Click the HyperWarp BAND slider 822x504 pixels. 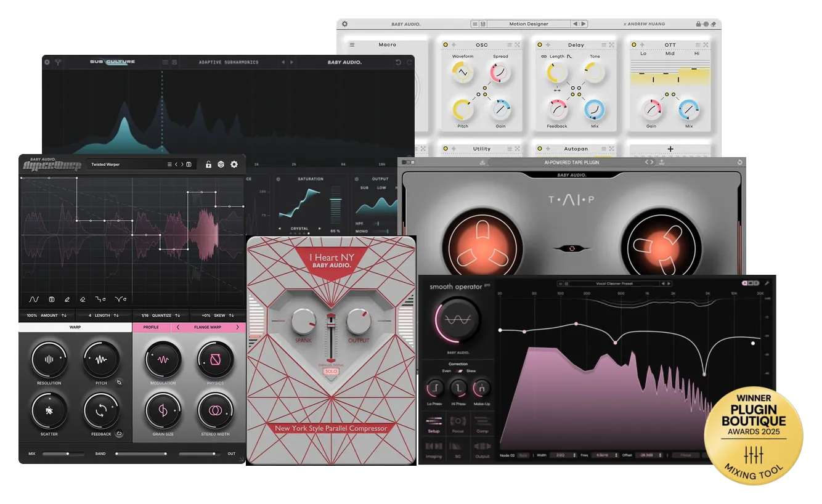(141, 454)
